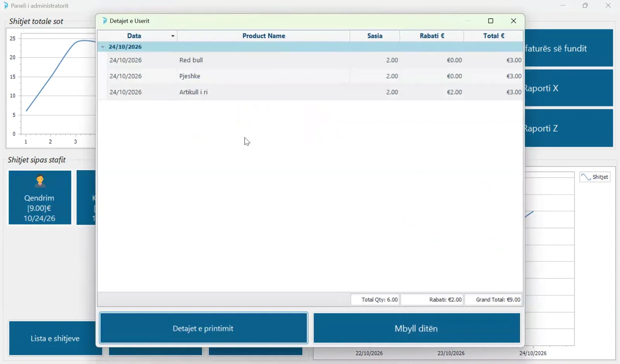Click the Paneli i administratorit app logo
The height and width of the screenshot is (364, 620).
tap(6, 6)
